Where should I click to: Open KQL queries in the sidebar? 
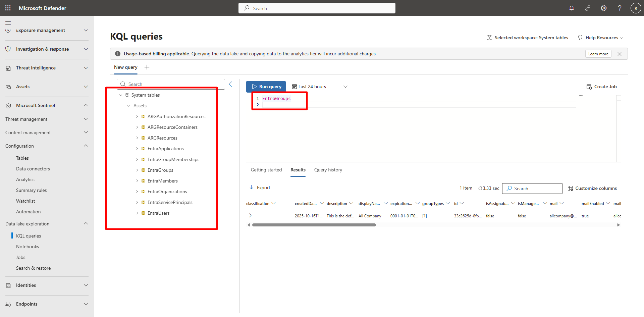point(29,236)
